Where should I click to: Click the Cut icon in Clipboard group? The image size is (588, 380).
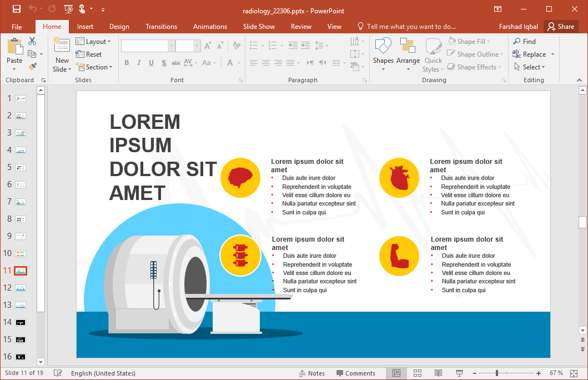pyautogui.click(x=31, y=41)
